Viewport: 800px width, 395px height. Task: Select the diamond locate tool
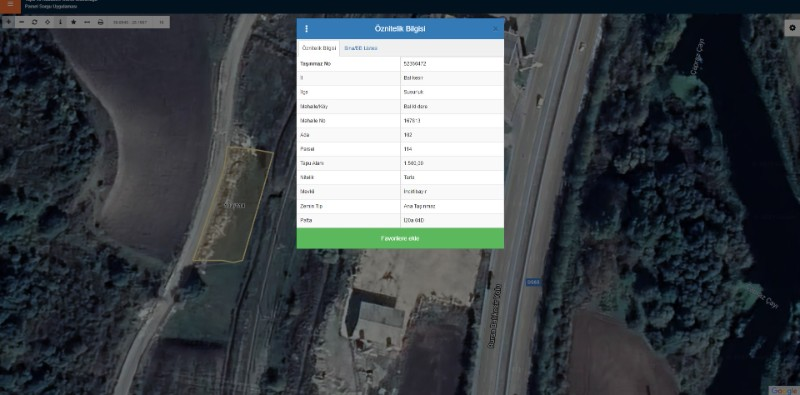point(47,22)
